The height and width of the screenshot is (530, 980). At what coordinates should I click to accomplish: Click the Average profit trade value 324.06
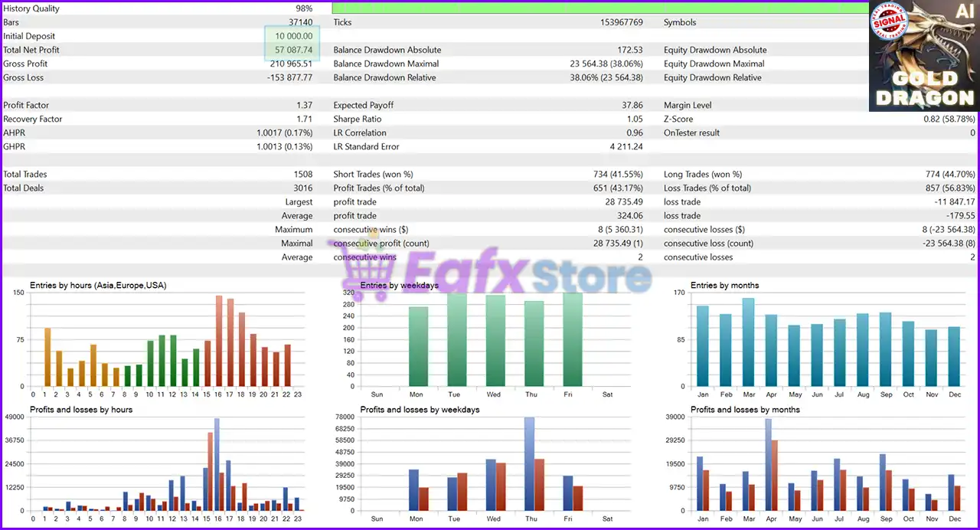tap(630, 215)
